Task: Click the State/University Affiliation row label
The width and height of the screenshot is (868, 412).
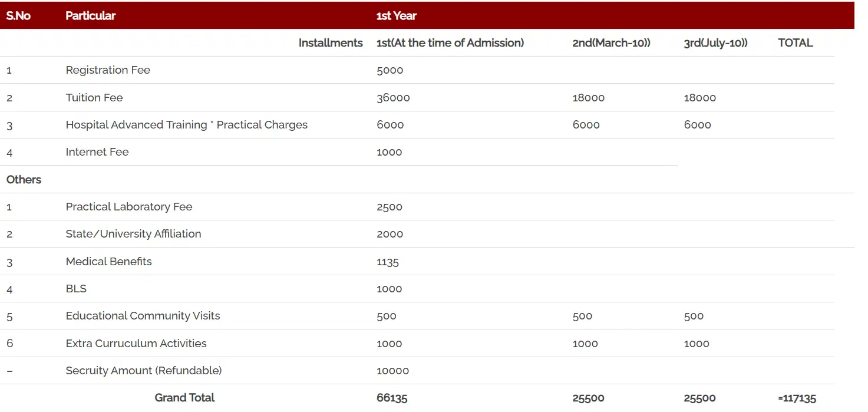Action: click(x=133, y=234)
